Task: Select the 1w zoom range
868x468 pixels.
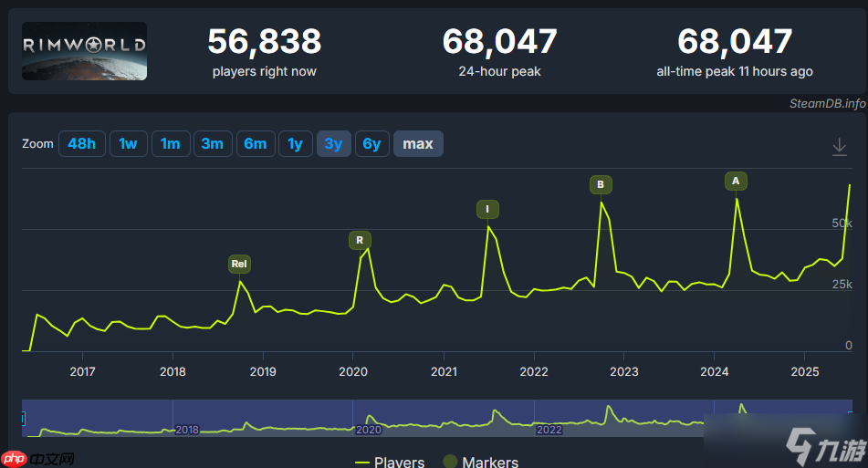Action: click(x=129, y=144)
